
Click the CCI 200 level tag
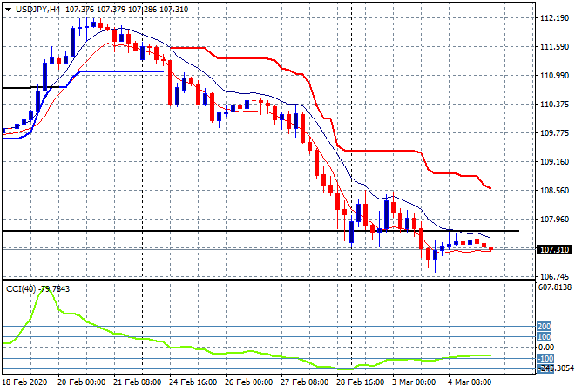[x=545, y=327]
